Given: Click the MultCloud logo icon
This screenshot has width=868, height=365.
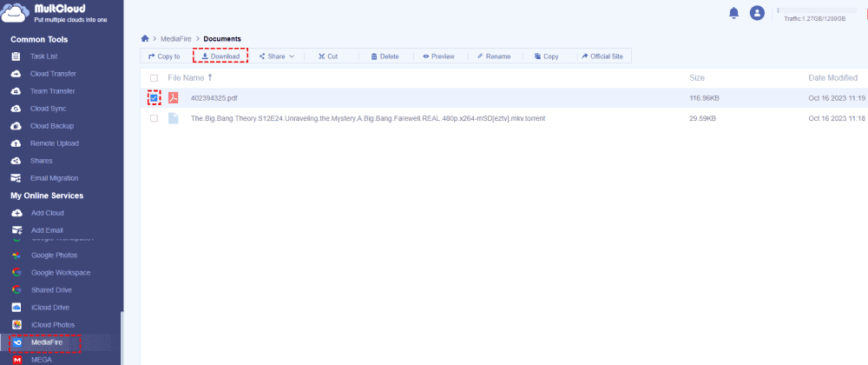Looking at the screenshot, I should coord(16,12).
